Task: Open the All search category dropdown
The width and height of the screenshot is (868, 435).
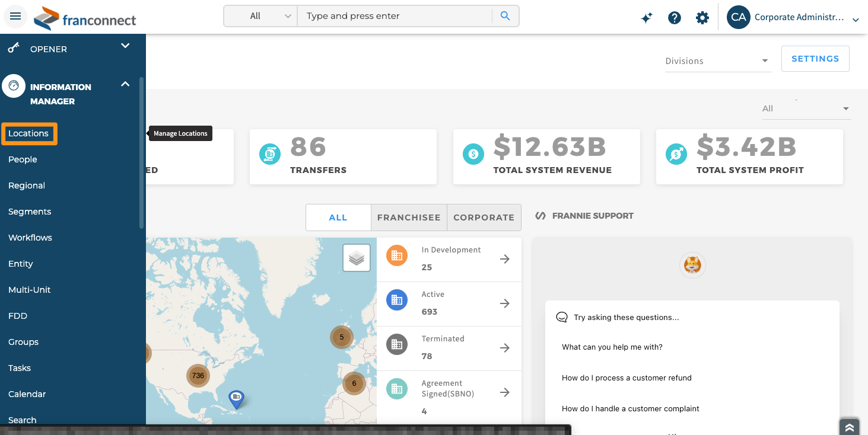Action: click(261, 16)
